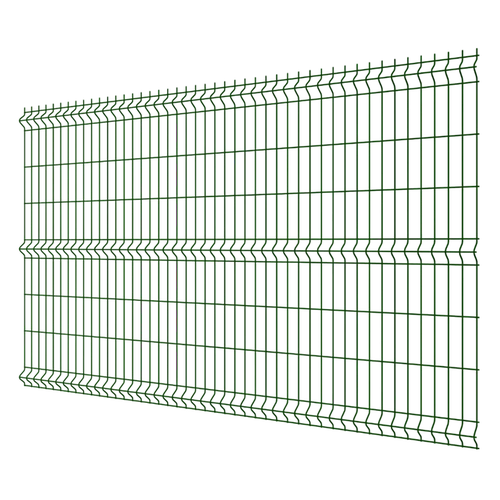Click the first horizontal wire below top rib
This screenshot has height=500, width=500.
250,150
